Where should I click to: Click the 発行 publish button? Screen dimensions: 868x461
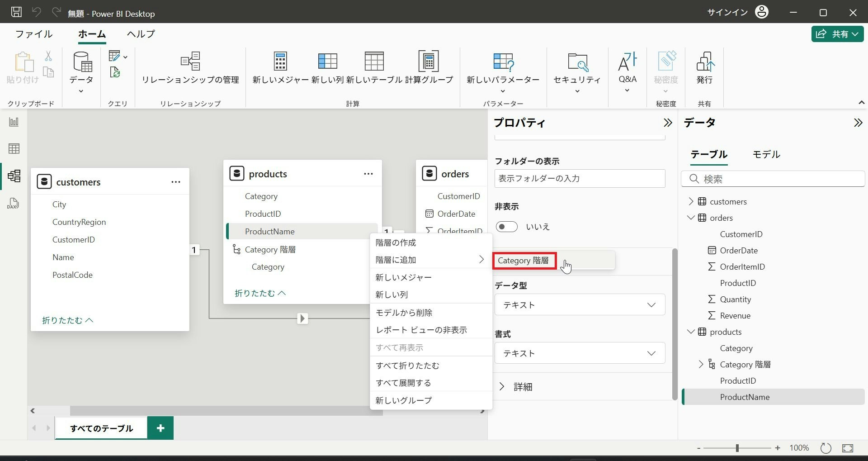(704, 68)
